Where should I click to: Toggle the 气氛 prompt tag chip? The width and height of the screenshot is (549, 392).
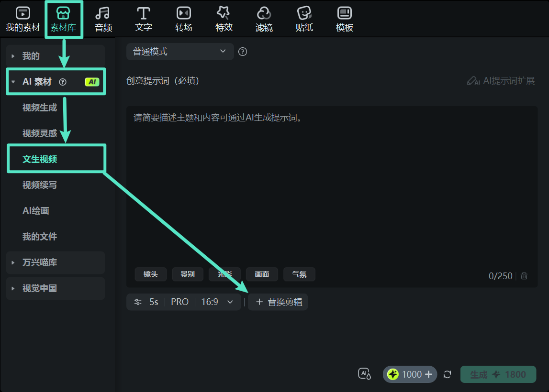click(299, 274)
